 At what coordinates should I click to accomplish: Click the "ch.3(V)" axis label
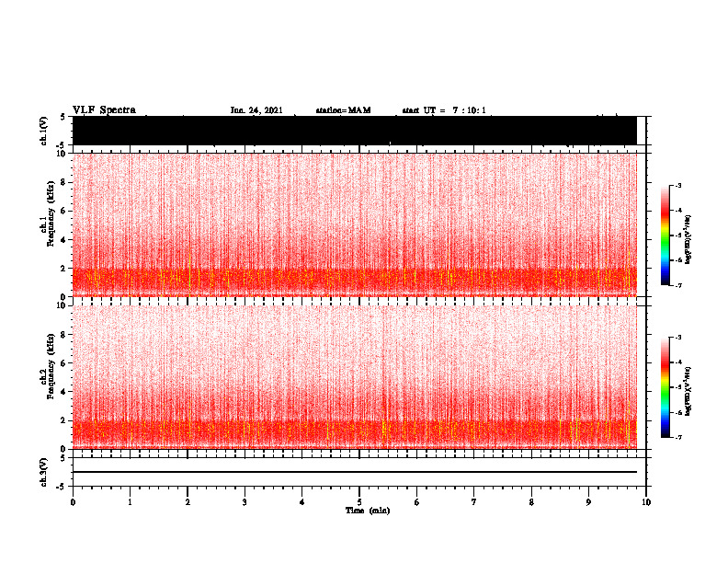coord(44,472)
